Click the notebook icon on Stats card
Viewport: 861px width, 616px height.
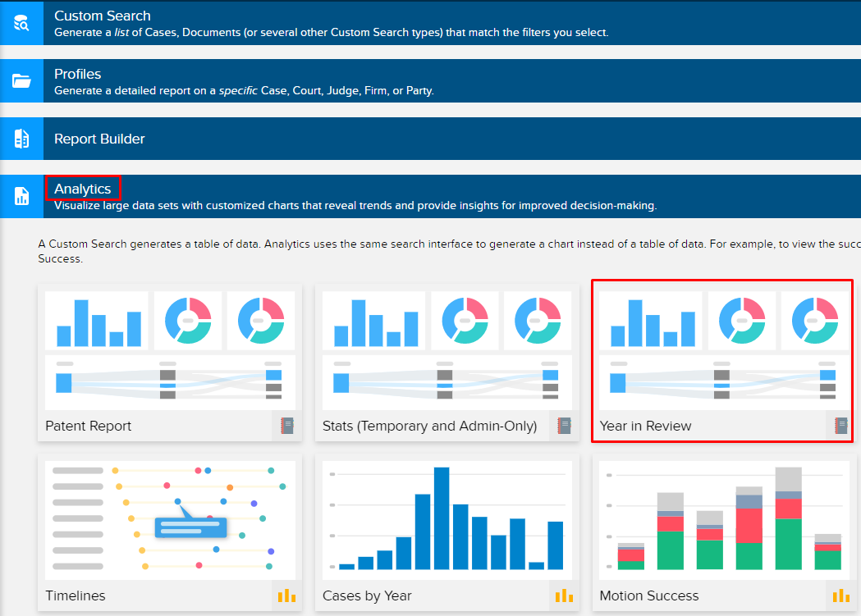point(564,426)
